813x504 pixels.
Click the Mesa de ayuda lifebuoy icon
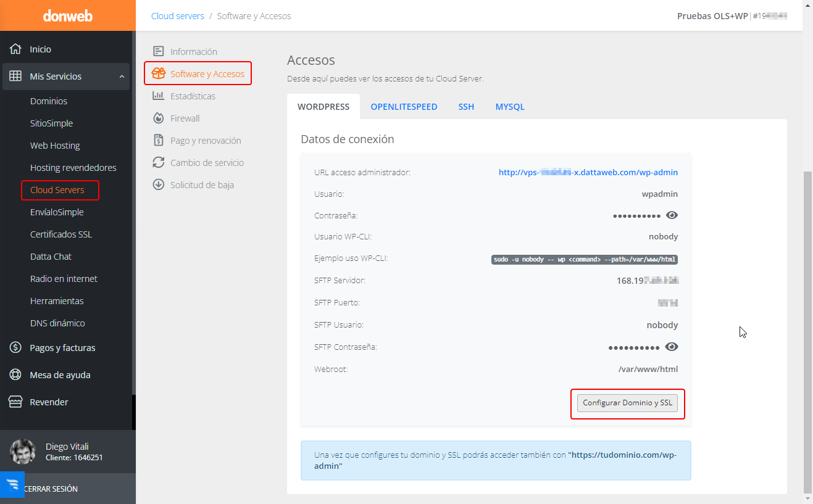15,375
